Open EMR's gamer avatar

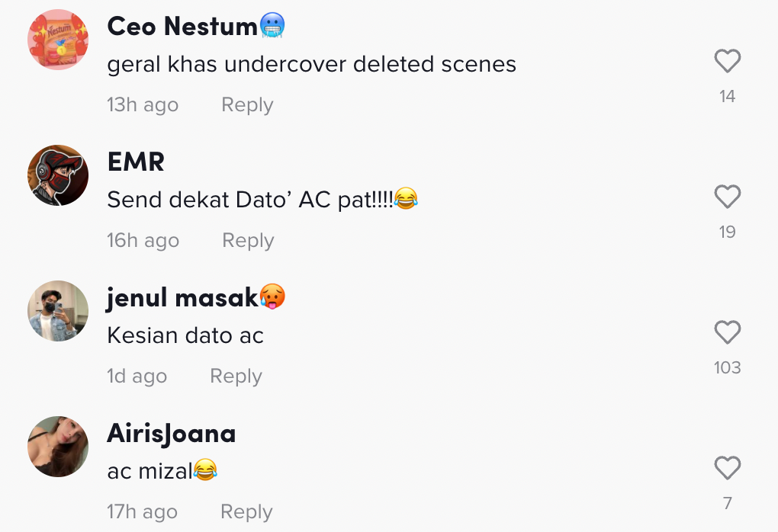point(58,175)
